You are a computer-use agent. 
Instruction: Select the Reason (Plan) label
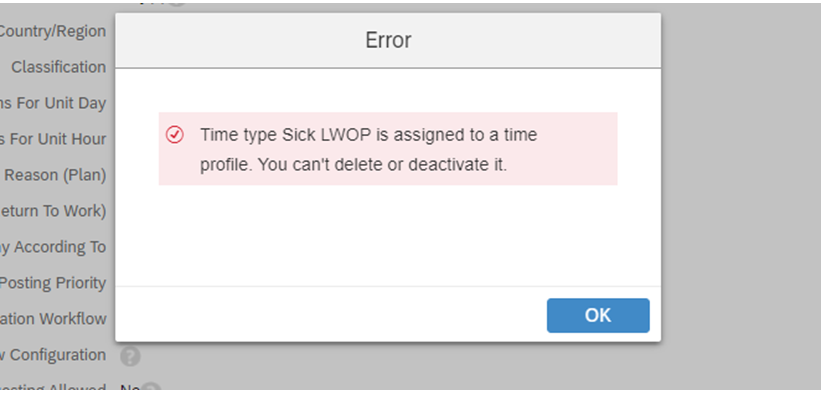point(55,175)
